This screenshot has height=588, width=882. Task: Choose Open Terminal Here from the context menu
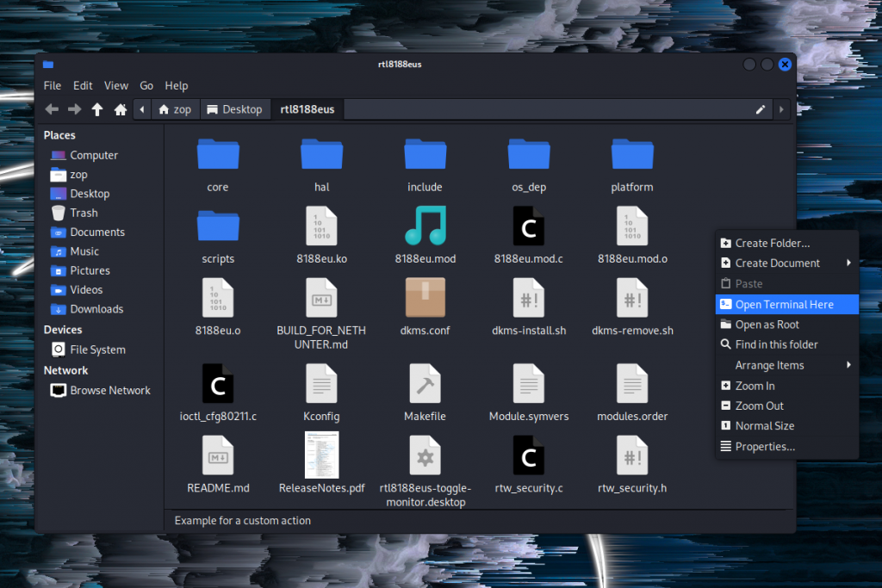[x=784, y=304]
